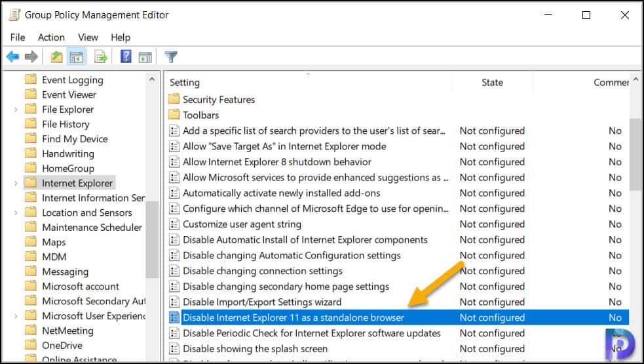Viewport: 644px width, 364px height.
Task: Click the Security Features folder icon
Action: point(174,99)
